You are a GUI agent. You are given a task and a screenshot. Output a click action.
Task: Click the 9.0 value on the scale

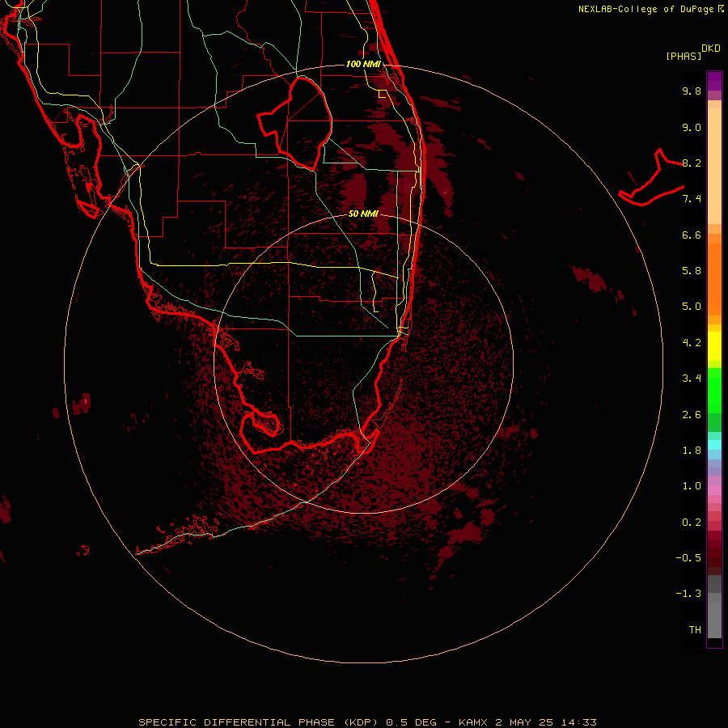point(692,127)
